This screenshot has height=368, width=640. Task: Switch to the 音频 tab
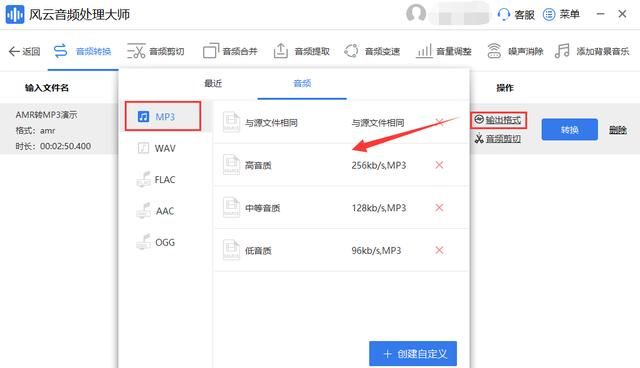pyautogui.click(x=302, y=84)
